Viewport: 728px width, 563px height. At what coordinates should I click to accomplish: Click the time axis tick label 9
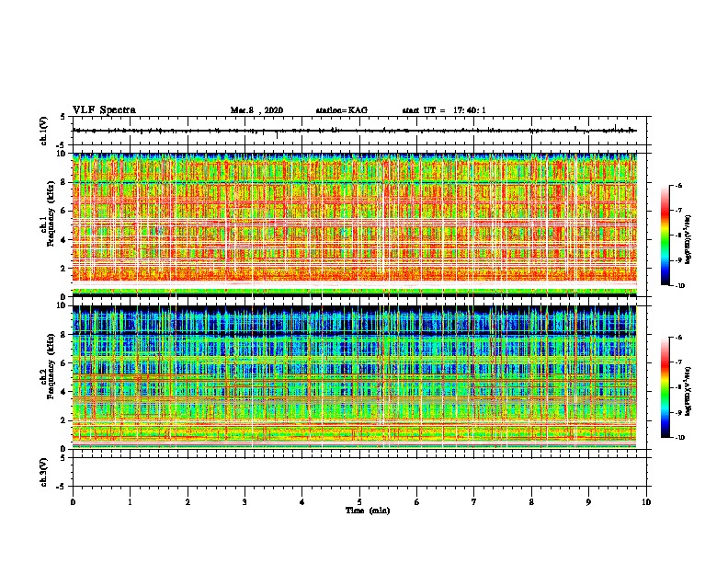(588, 502)
